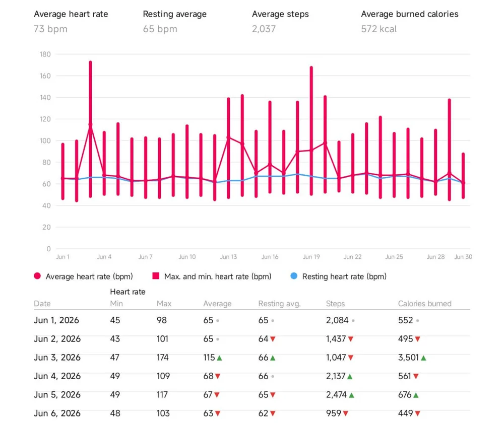Image resolution: width=504 pixels, height=423 pixels.
Task: Click the min heart rate 43 cell
Action: coord(115,339)
